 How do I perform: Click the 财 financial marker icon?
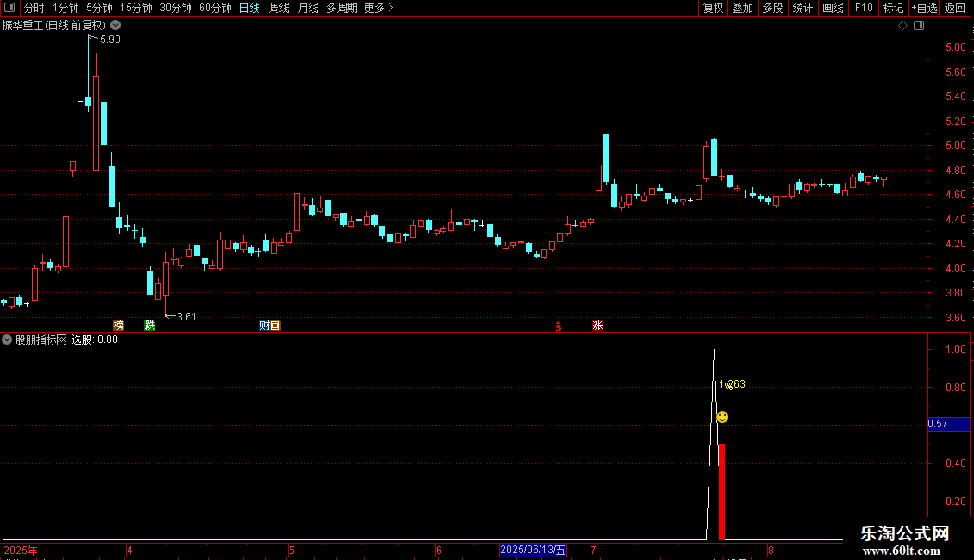point(264,326)
